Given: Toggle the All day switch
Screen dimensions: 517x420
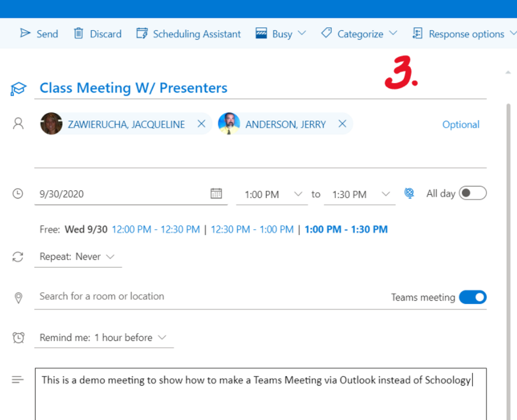Looking at the screenshot, I should 472,193.
